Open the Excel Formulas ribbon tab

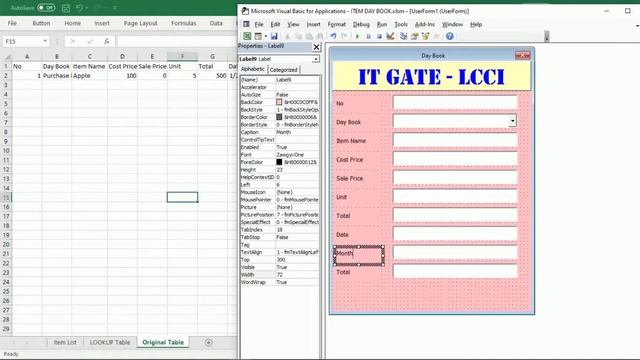click(x=184, y=23)
